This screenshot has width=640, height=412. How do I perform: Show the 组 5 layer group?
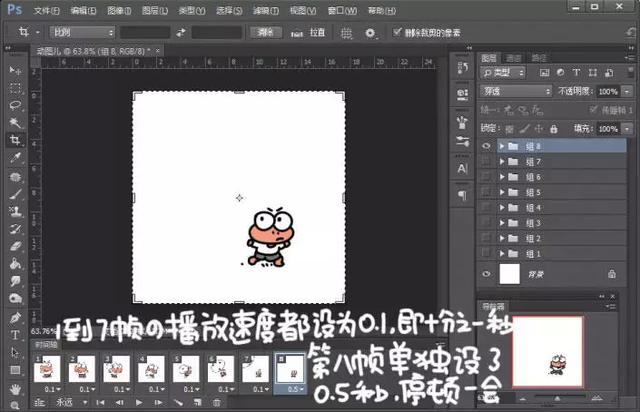(486, 192)
